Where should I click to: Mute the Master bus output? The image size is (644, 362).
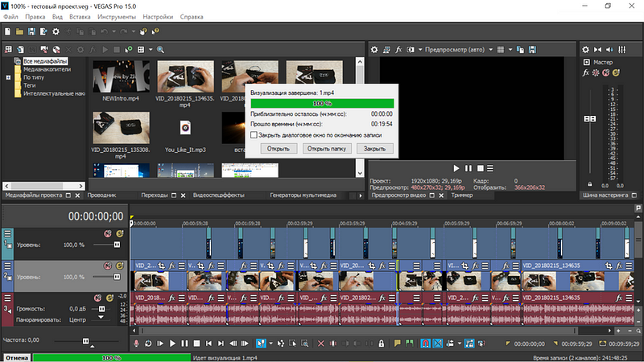click(606, 72)
